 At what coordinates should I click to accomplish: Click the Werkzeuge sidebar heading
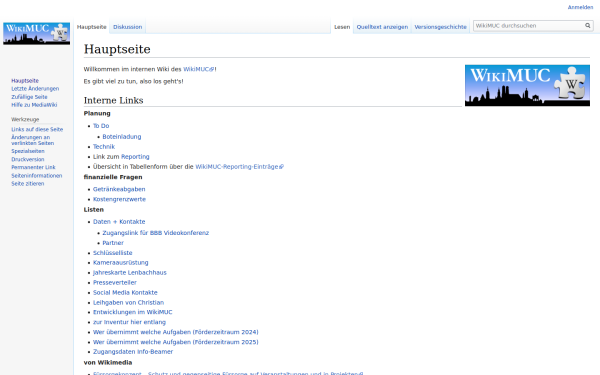[25, 119]
